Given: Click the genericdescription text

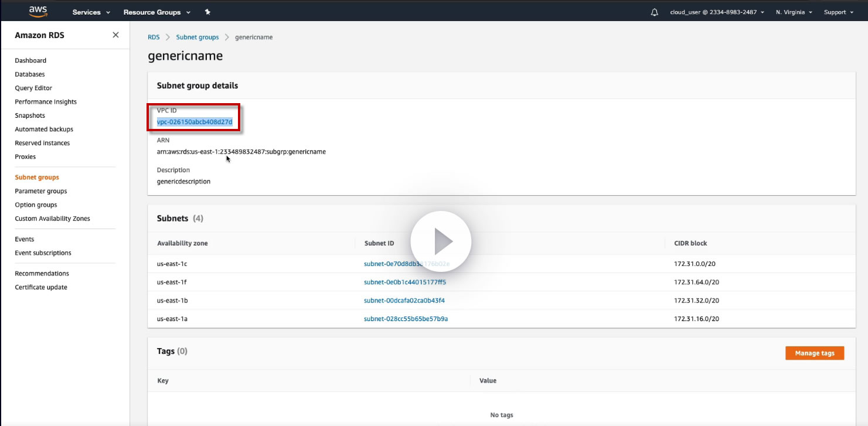Looking at the screenshot, I should pos(183,182).
